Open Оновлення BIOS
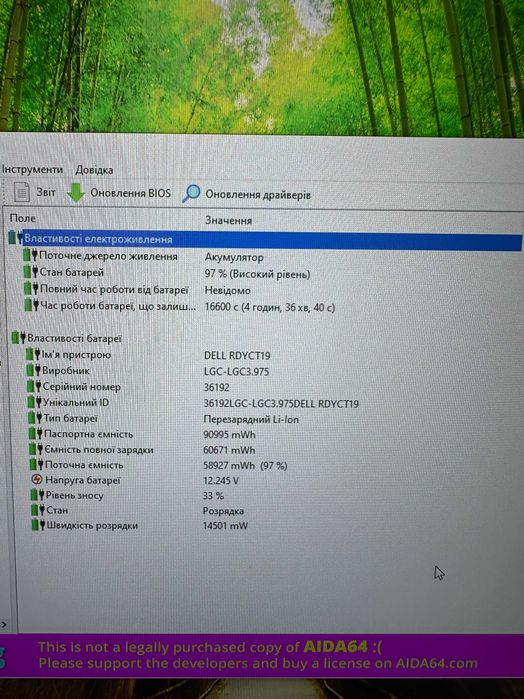 click(x=130, y=193)
